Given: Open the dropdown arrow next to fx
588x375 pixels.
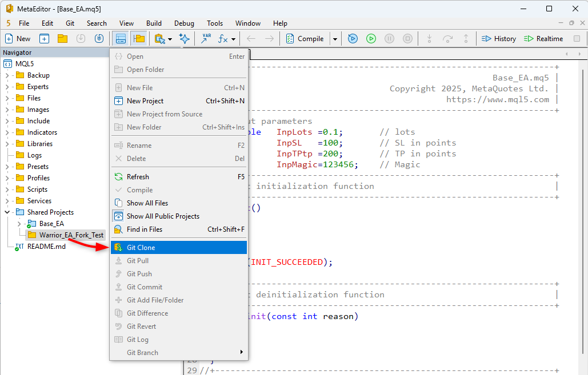Looking at the screenshot, I should point(233,39).
